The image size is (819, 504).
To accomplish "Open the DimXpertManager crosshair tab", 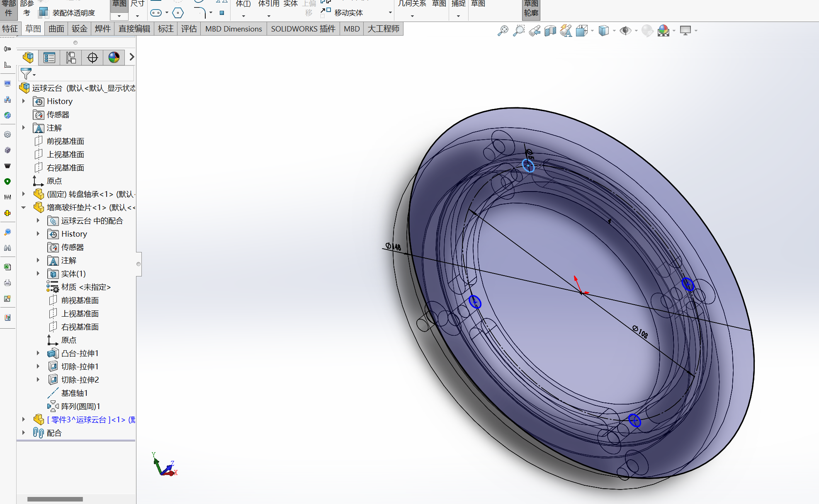I will click(92, 57).
